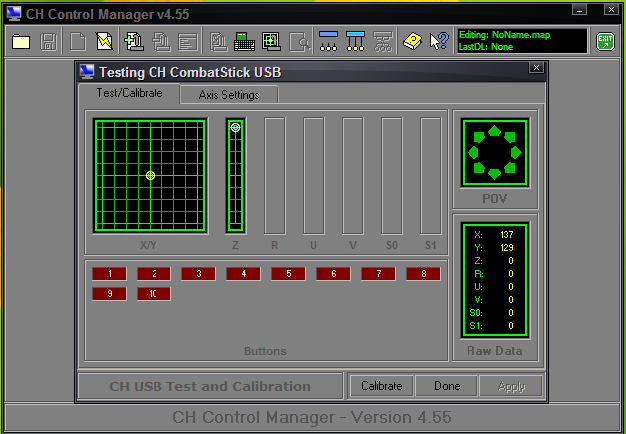Click the grayed-out network mode icon

pyautogui.click(x=382, y=42)
